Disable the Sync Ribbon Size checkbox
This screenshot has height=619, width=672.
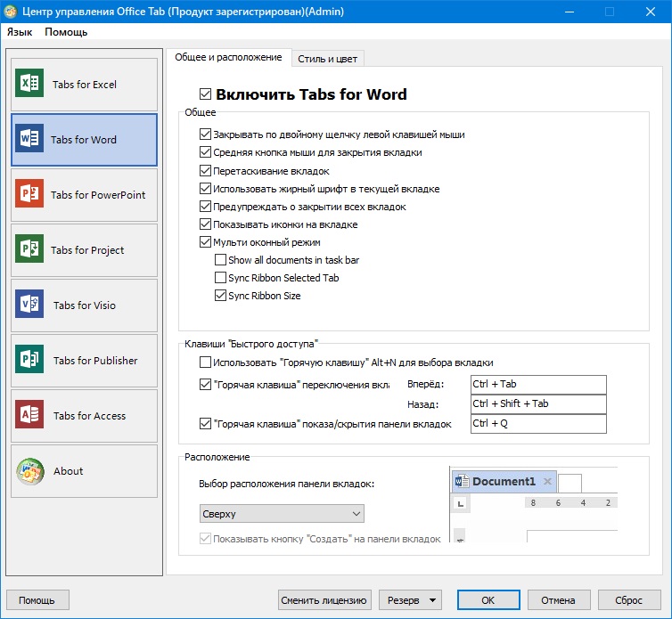[221, 296]
